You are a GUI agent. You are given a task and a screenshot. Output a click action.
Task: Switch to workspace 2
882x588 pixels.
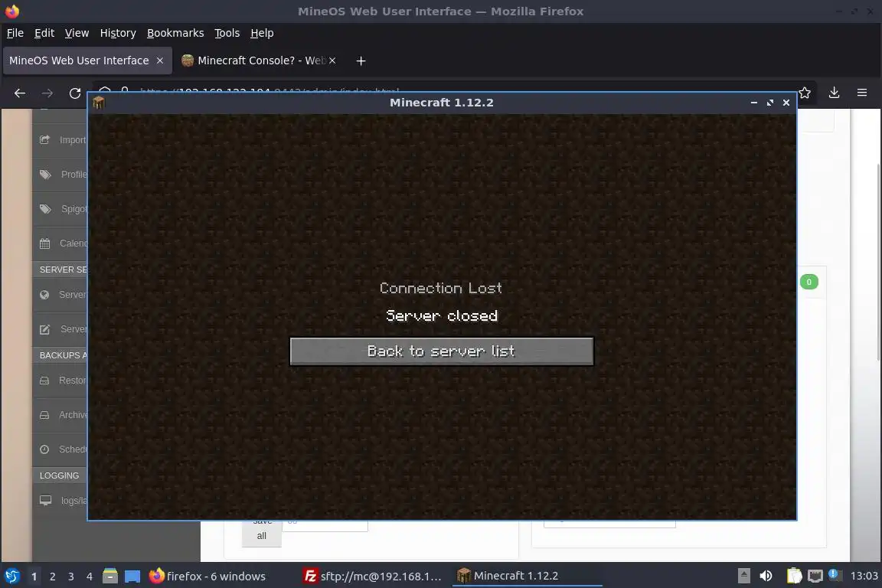click(x=53, y=577)
